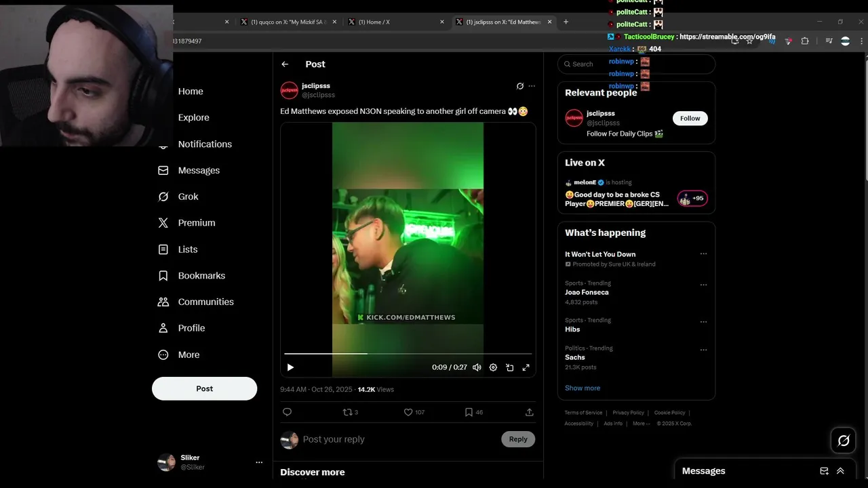Viewport: 868px width, 488px height.
Task: Open video settings gear icon
Action: [x=493, y=367]
